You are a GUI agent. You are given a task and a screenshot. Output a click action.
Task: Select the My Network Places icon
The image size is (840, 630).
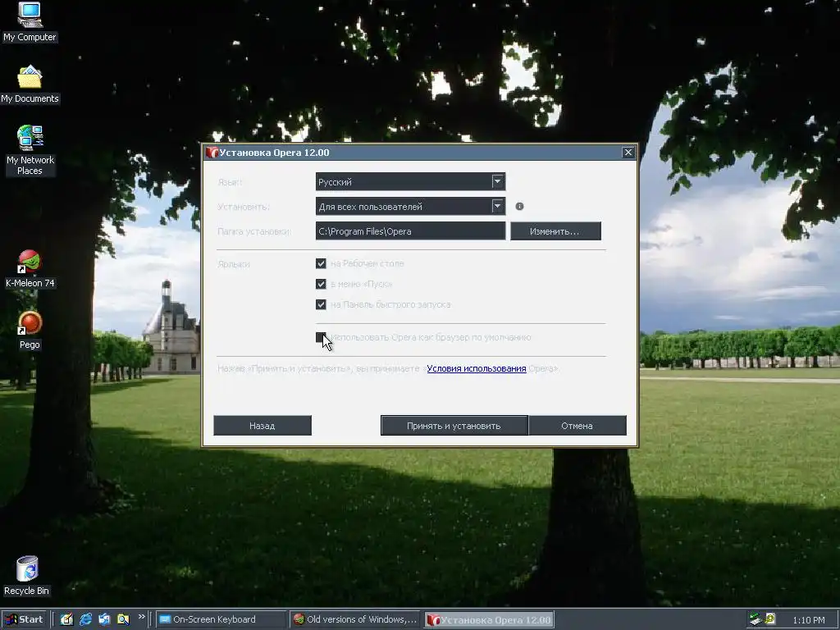30,150
